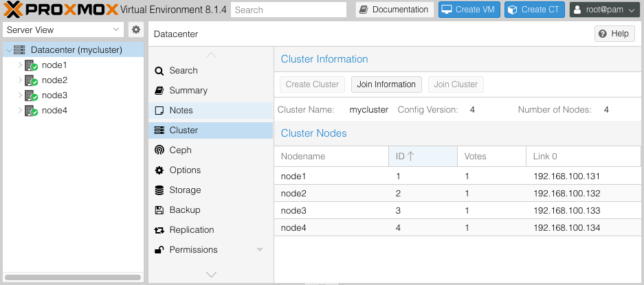Open the Documentation button
The height and width of the screenshot is (285, 644).
click(395, 10)
